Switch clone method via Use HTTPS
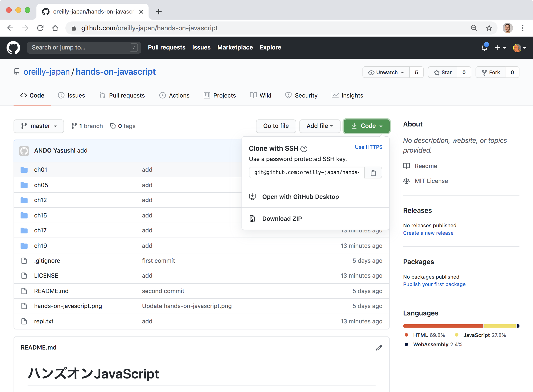This screenshot has height=392, width=533. 368,147
